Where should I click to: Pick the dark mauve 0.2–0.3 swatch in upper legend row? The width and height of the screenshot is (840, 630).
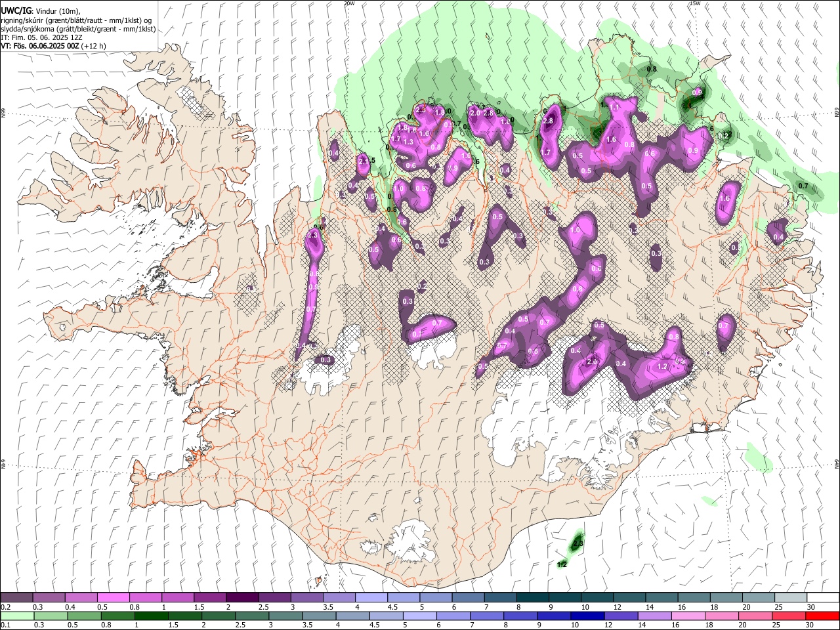[x=16, y=598]
